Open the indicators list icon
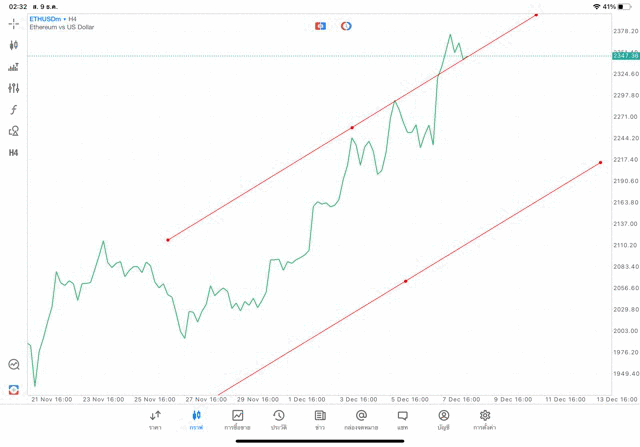Image resolution: width=640 pixels, height=447 pixels. (x=14, y=67)
